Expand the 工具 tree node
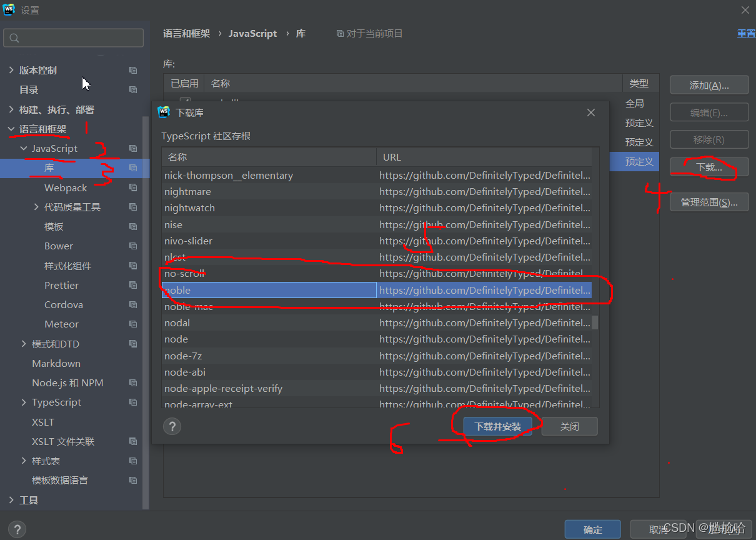 11,500
